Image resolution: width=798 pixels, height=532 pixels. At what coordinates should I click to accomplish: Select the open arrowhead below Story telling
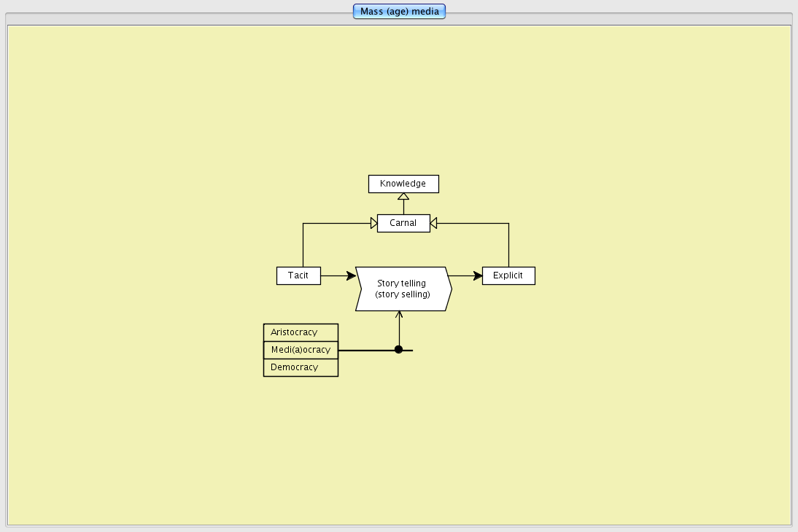(399, 315)
